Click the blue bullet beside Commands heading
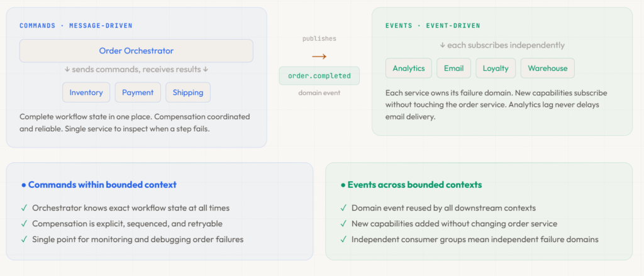The height and width of the screenshot is (276, 644). tap(23, 185)
